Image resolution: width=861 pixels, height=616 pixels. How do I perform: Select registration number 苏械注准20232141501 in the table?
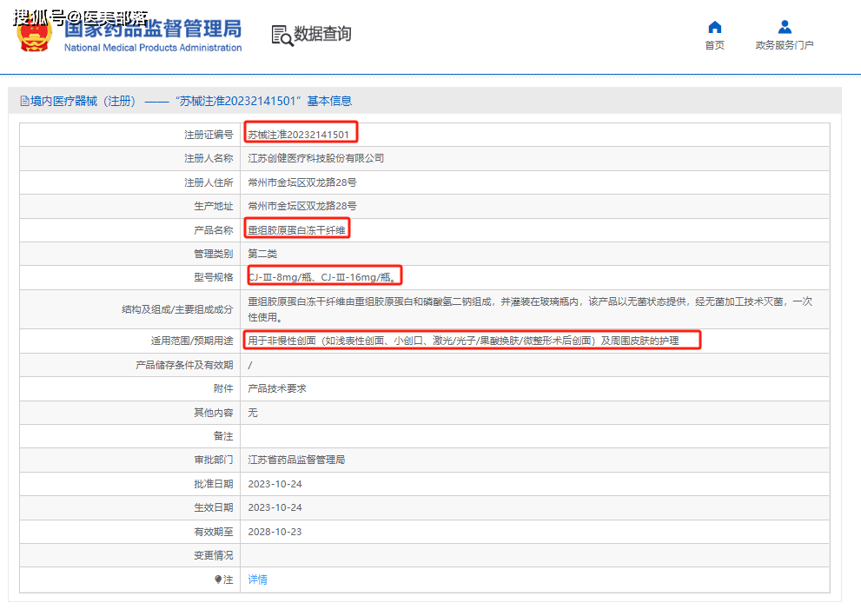299,135
